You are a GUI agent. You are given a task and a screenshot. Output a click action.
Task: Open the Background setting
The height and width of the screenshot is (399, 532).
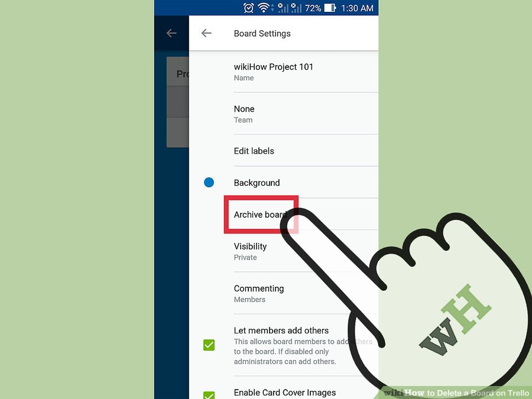[284, 183]
